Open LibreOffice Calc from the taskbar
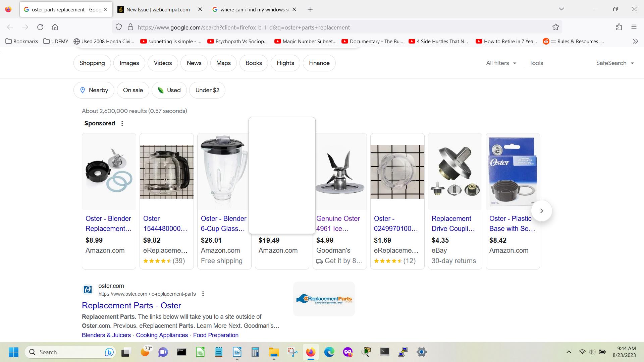Image resolution: width=644 pixels, height=362 pixels. (200, 352)
